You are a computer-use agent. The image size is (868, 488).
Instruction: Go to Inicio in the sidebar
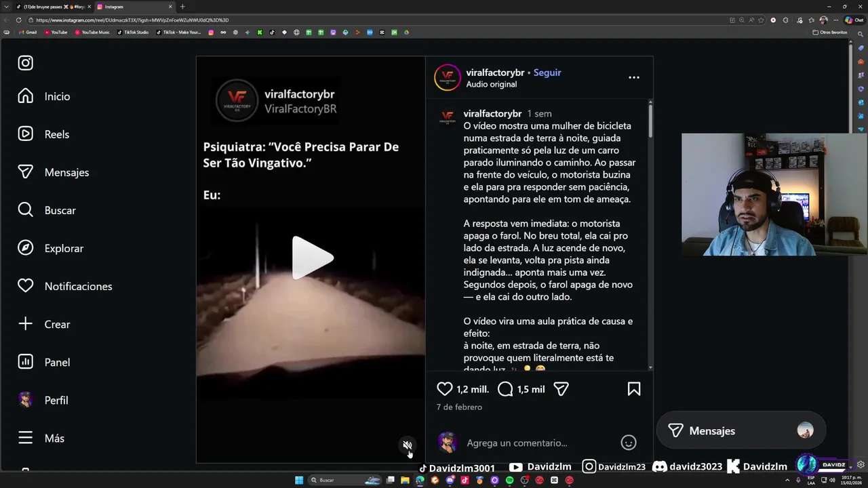pyautogui.click(x=44, y=96)
